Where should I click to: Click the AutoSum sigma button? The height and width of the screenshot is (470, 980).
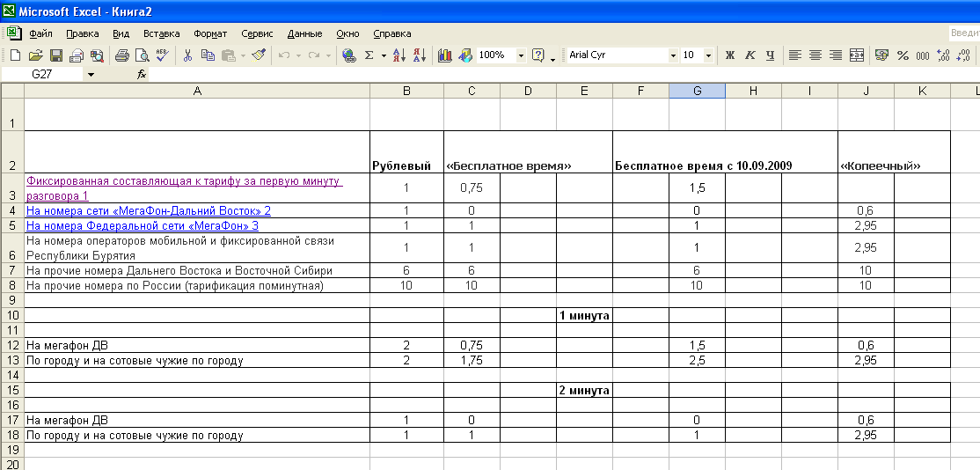pos(369,55)
